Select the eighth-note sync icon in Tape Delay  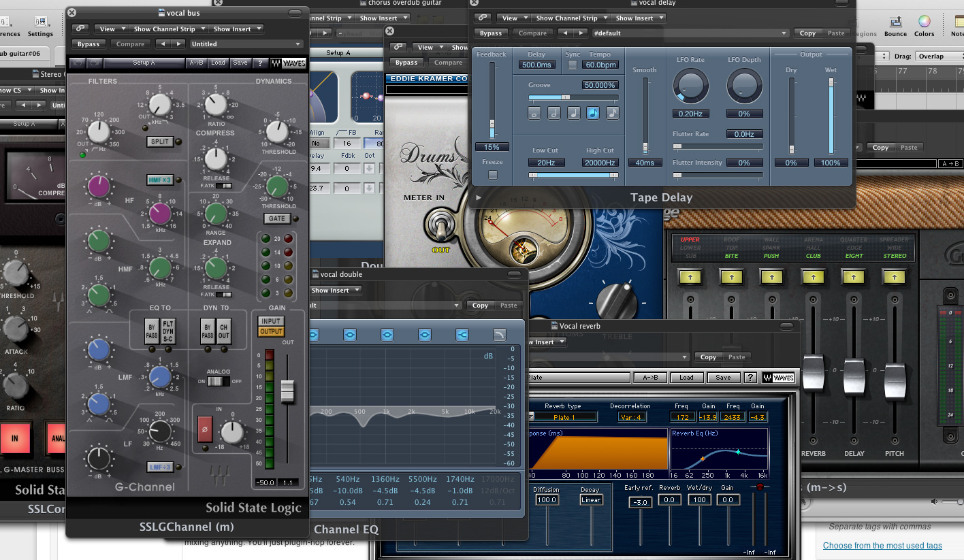click(x=593, y=113)
